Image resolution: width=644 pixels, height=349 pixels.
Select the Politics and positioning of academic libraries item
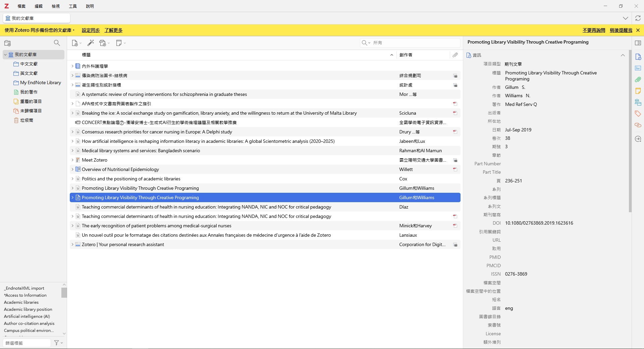pyautogui.click(x=265, y=179)
